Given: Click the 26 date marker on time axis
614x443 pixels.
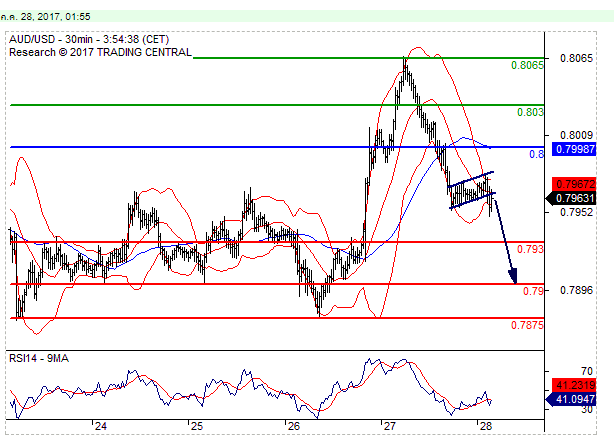Looking at the screenshot, I should click(x=293, y=426).
